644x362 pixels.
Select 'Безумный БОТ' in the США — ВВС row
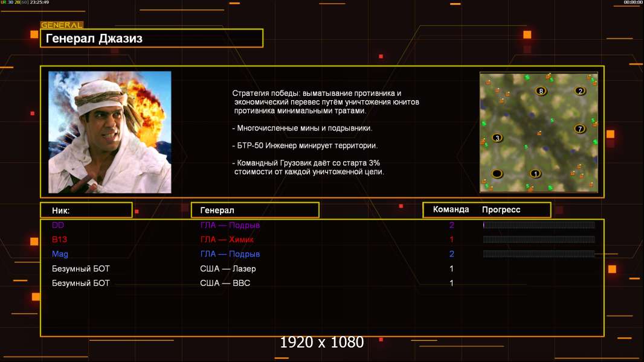pyautogui.click(x=81, y=283)
